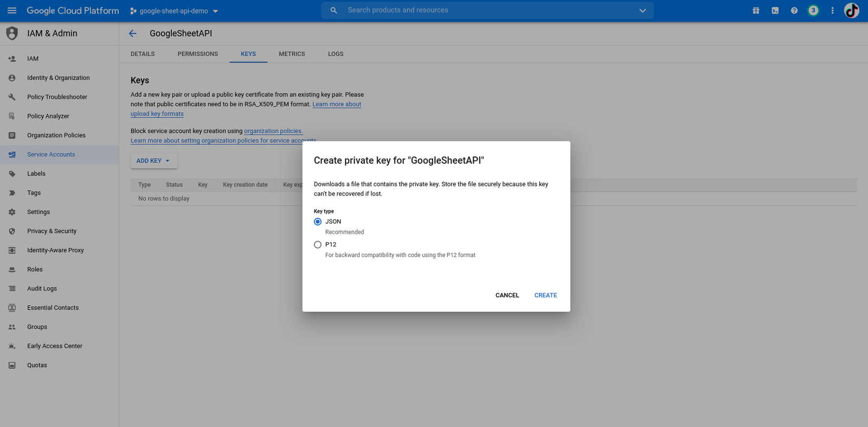Open the account profile avatar
Screen dimensions: 868x427
(x=852, y=11)
